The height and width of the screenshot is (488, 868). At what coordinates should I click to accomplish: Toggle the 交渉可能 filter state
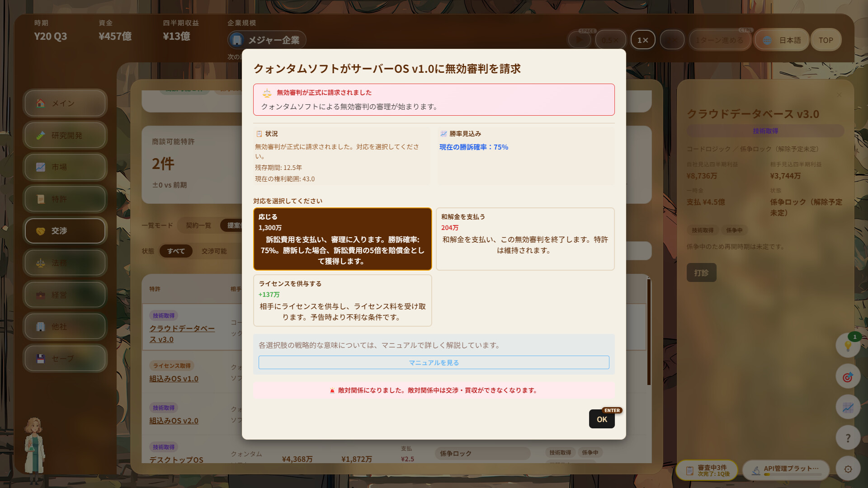[214, 251]
